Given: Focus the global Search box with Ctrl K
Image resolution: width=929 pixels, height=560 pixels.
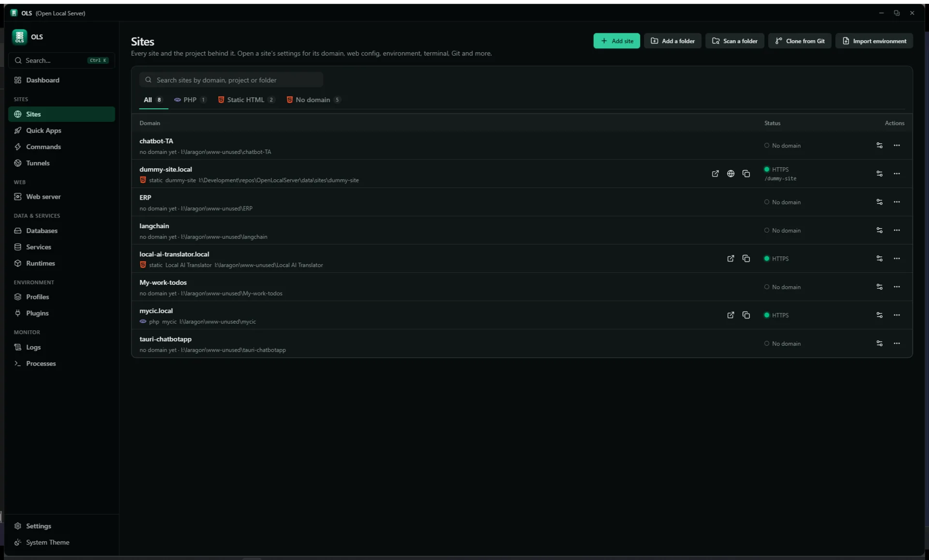Looking at the screenshot, I should point(61,60).
